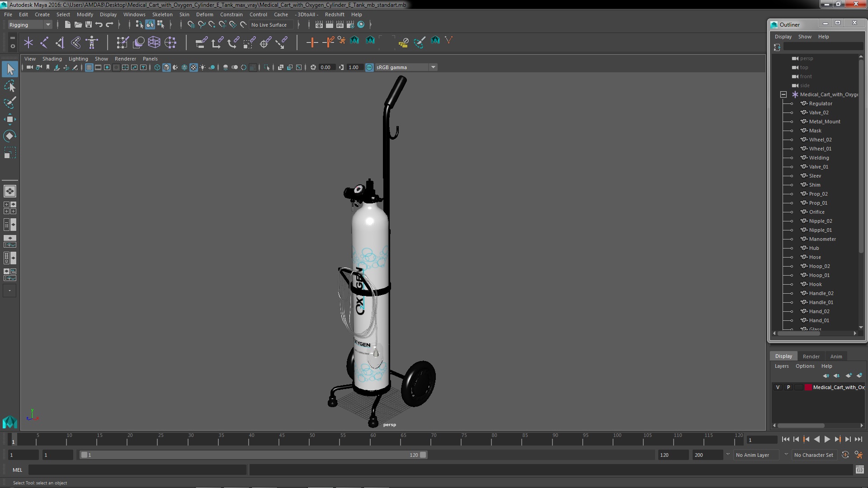Toggle the viewport grid display icon

89,67
